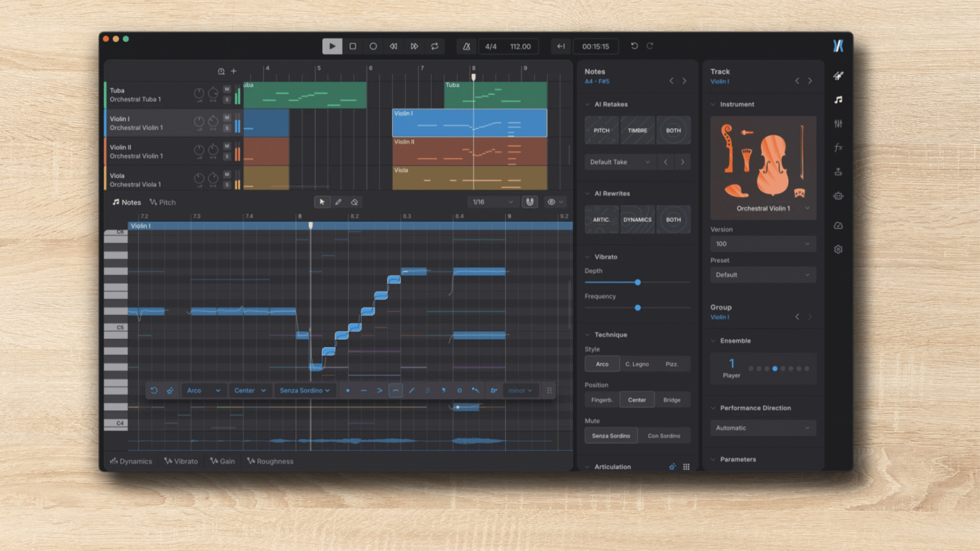Screen dimensions: 980x551
Task: Solo the Violin I track
Action: [x=227, y=128]
